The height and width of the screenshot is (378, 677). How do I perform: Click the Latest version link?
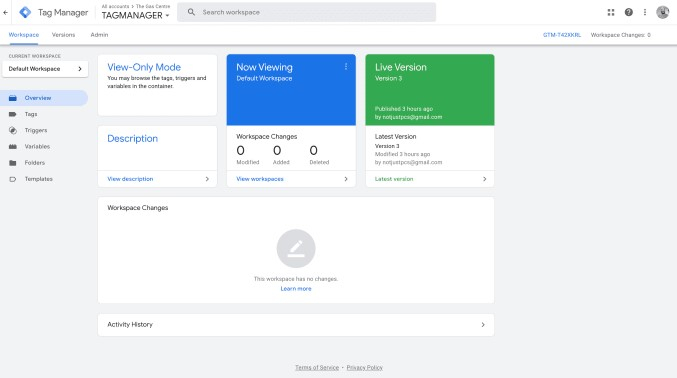[x=394, y=179]
